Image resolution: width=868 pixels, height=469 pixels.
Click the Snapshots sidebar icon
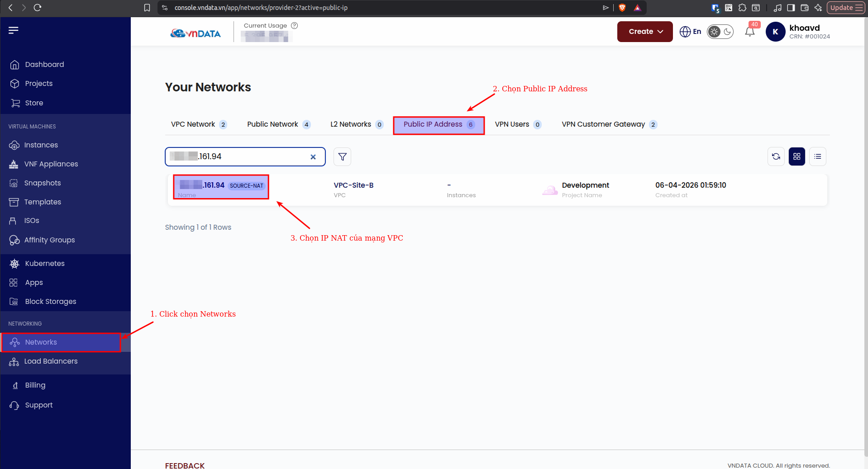[x=14, y=183]
